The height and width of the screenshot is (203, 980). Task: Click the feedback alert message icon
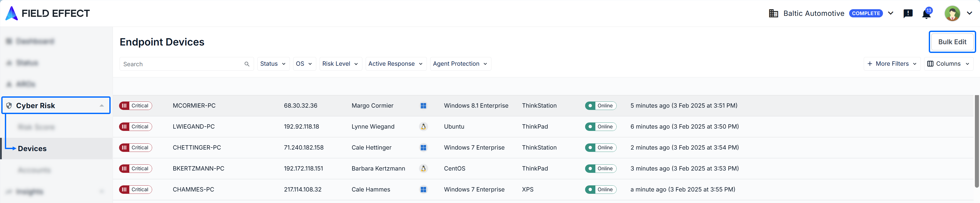[x=908, y=14]
